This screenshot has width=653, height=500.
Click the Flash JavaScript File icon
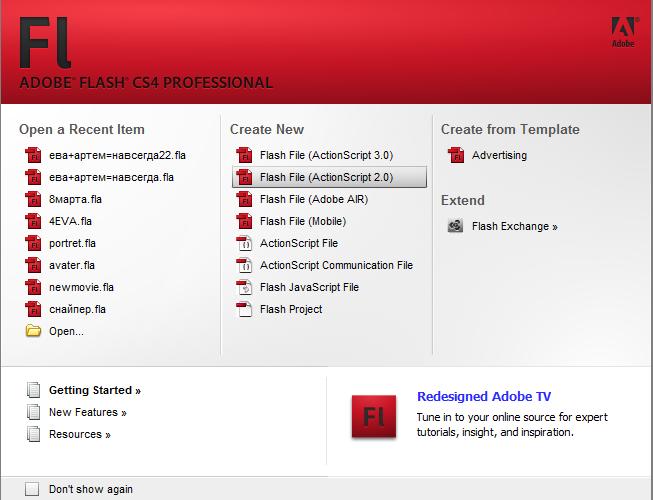[244, 288]
